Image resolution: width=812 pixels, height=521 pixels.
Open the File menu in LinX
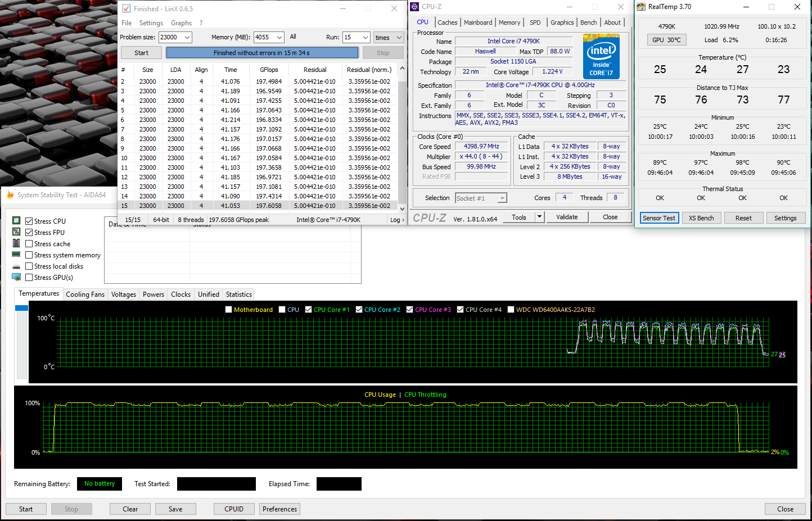(x=127, y=23)
